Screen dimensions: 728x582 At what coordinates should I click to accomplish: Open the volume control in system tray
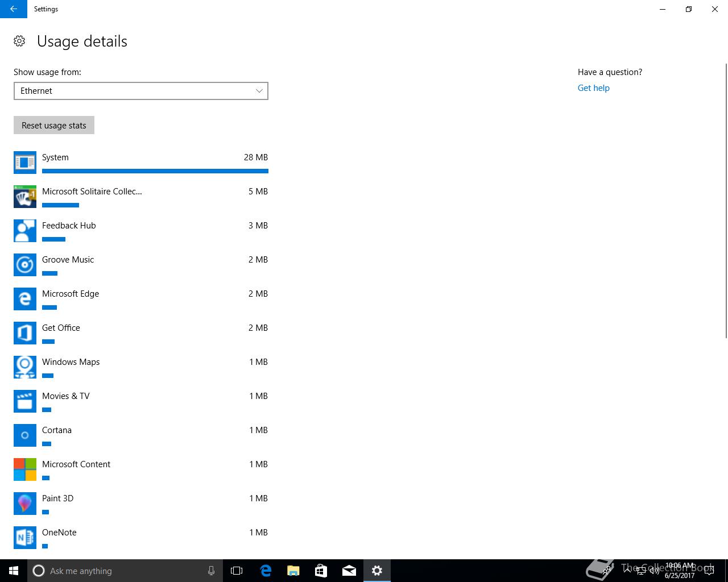654,571
